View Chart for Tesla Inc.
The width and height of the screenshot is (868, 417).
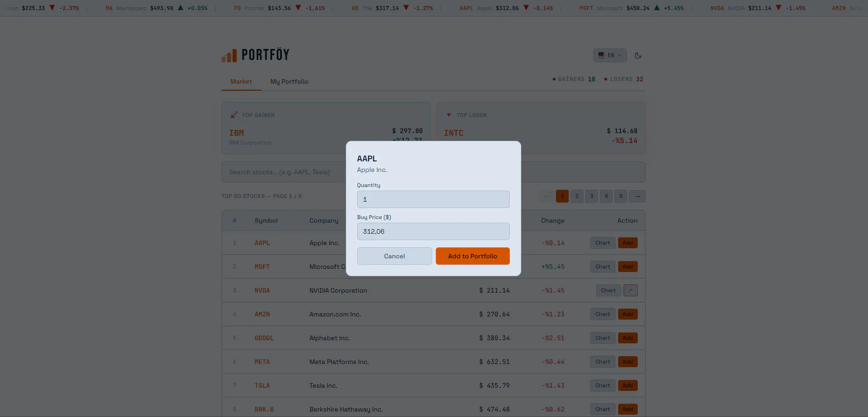tap(603, 385)
